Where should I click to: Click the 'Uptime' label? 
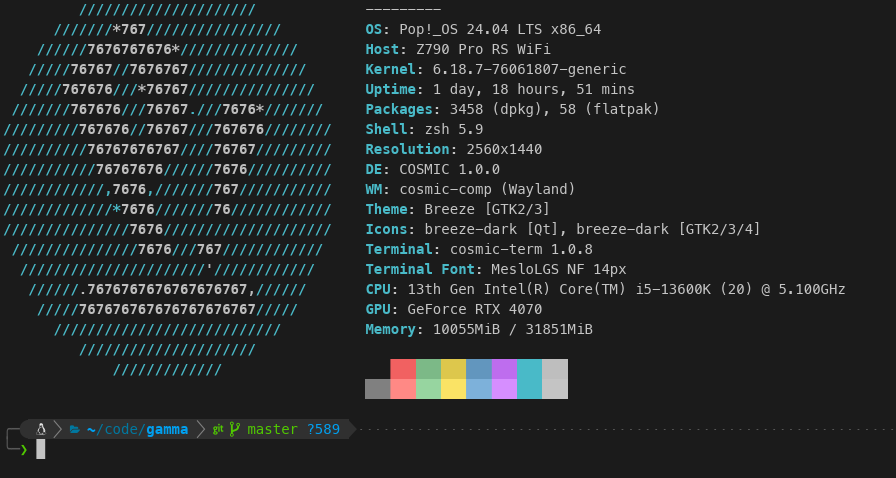(x=390, y=90)
